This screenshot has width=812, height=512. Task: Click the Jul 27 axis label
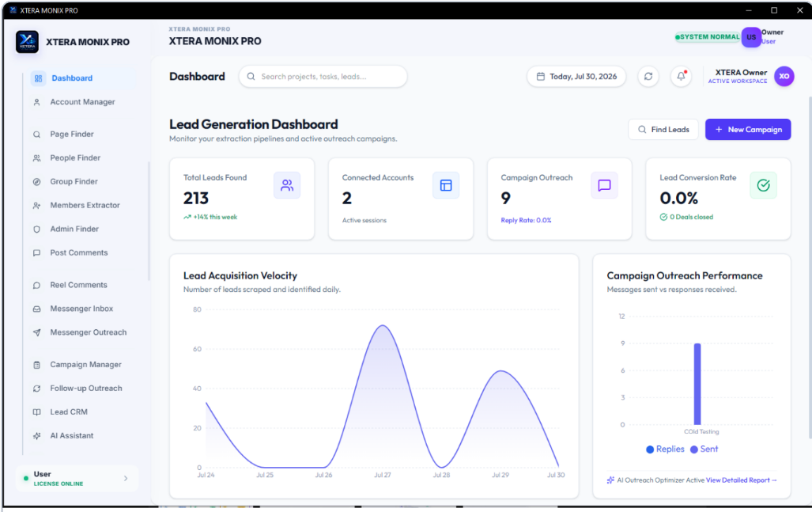tap(383, 476)
